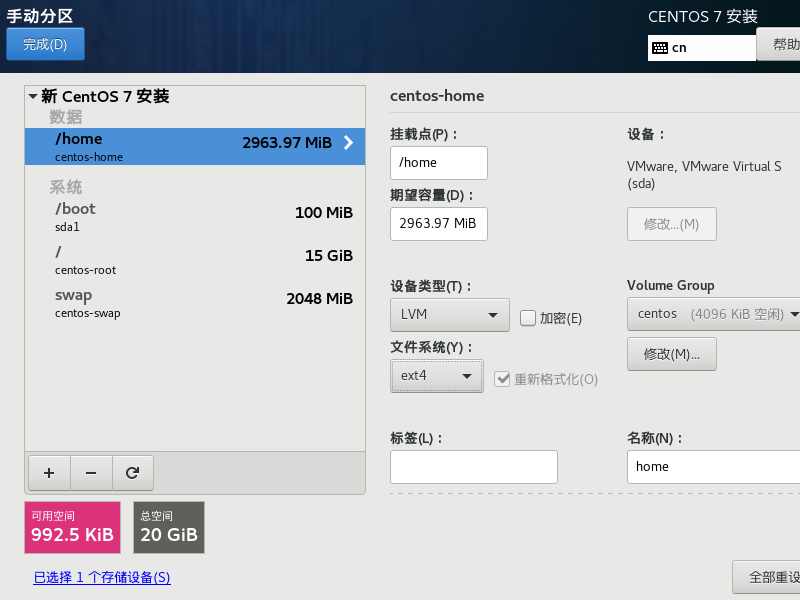Open the 已选择 1 个存储设备(S) link

pos(102,578)
